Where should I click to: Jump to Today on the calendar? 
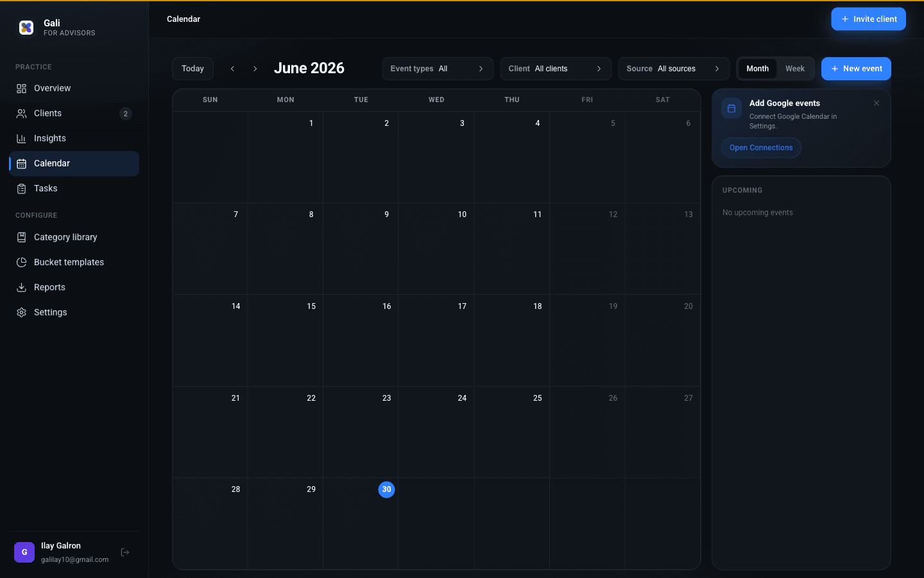(x=193, y=69)
